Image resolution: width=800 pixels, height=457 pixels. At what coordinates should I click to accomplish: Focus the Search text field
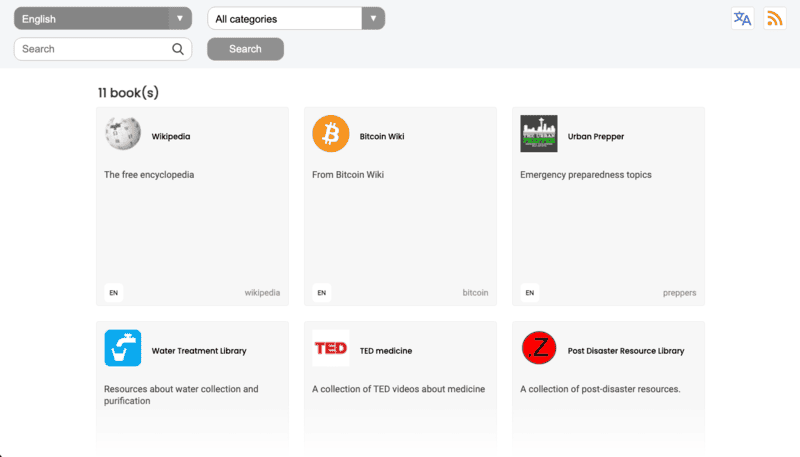(103, 49)
